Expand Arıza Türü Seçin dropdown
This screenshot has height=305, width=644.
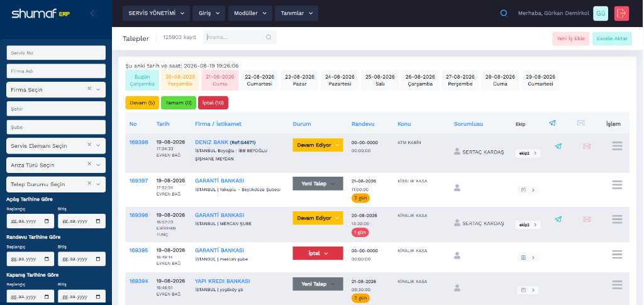pos(98,165)
